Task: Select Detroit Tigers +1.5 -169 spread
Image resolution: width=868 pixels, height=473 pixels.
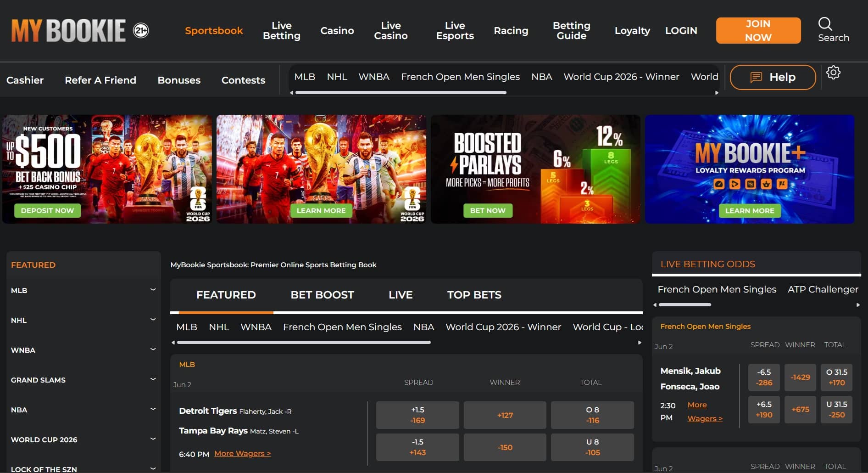Action: coord(417,415)
